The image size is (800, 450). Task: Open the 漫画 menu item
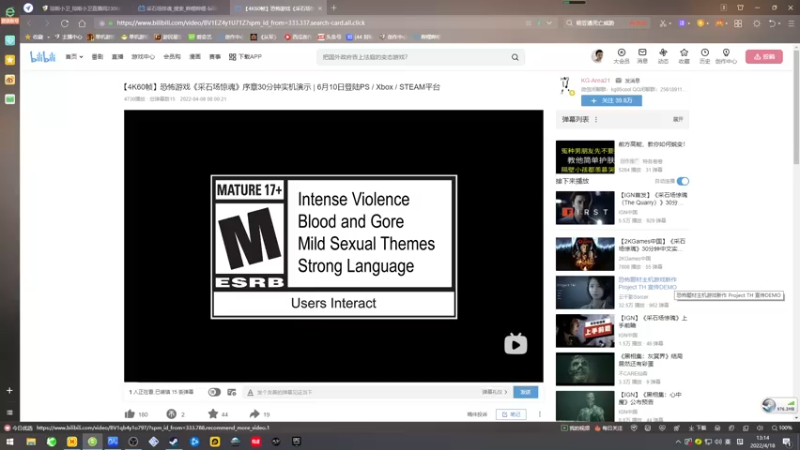(195, 57)
